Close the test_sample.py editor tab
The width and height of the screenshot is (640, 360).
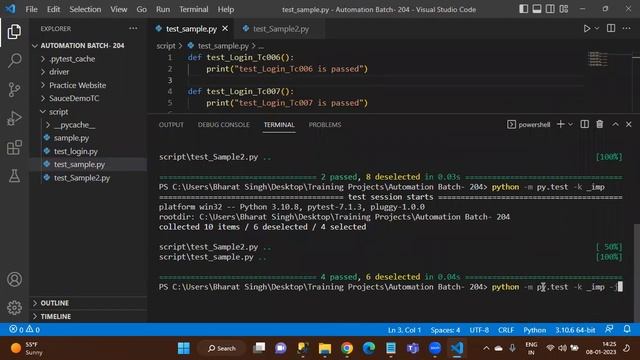225,29
